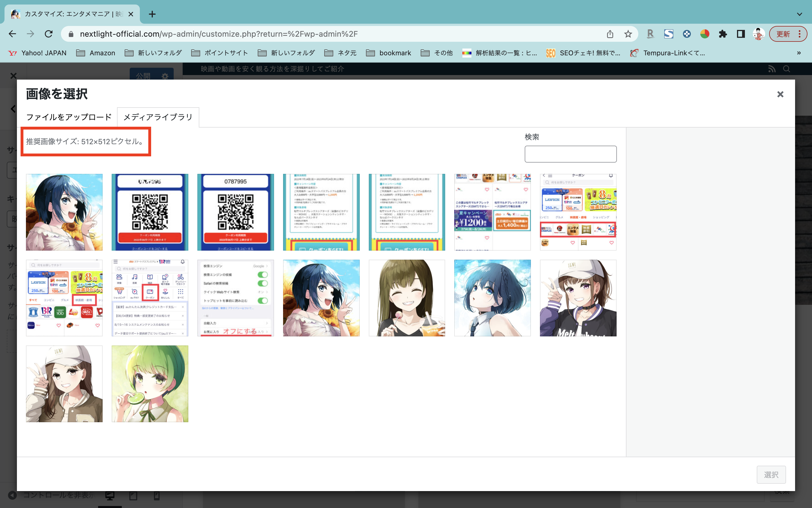
Task: Go forward in browser history
Action: (x=30, y=34)
